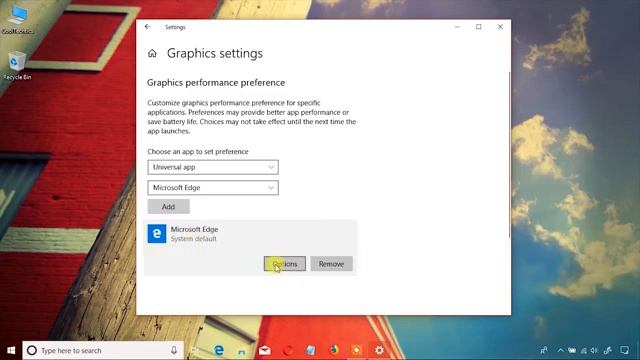Open Settings home via house icon
640x360 pixels.
click(x=152, y=53)
